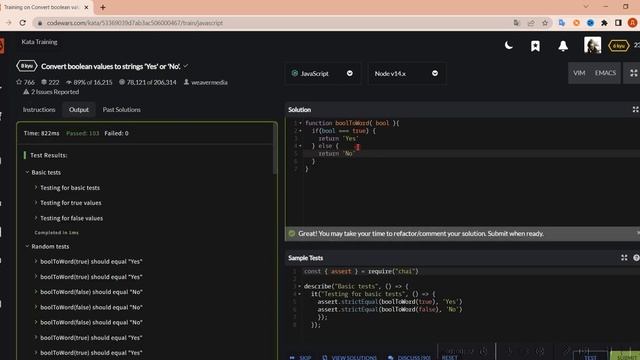Expand the Solution panel to fullscreen
This screenshot has height=360, width=640.
(x=635, y=109)
